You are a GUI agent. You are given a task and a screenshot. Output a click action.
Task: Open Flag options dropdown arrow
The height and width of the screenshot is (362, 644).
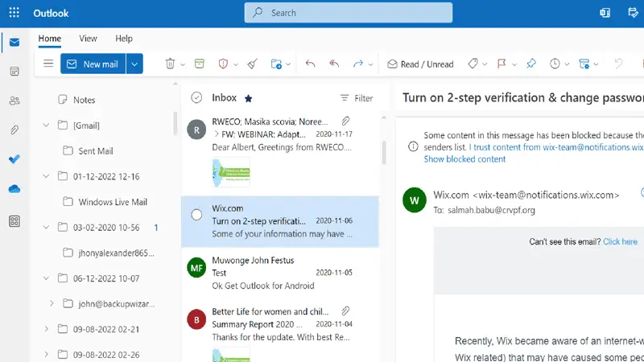514,64
